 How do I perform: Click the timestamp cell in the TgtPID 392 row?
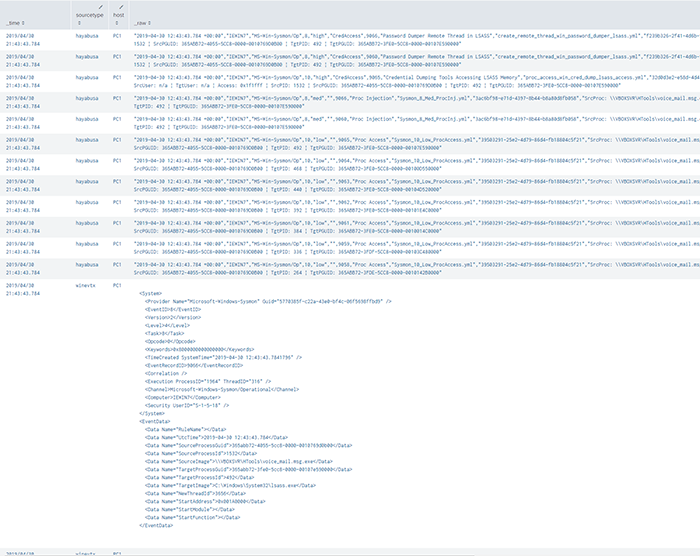coord(23,206)
